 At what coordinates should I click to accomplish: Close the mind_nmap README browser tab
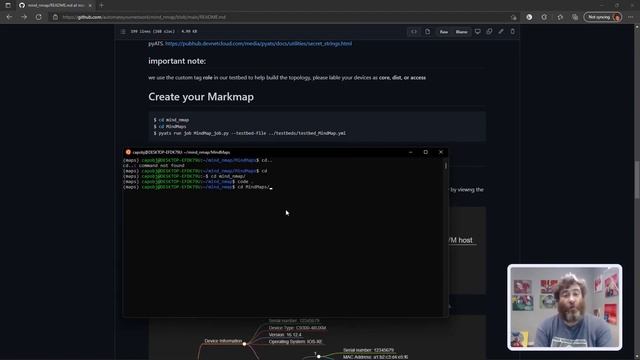point(90,5)
